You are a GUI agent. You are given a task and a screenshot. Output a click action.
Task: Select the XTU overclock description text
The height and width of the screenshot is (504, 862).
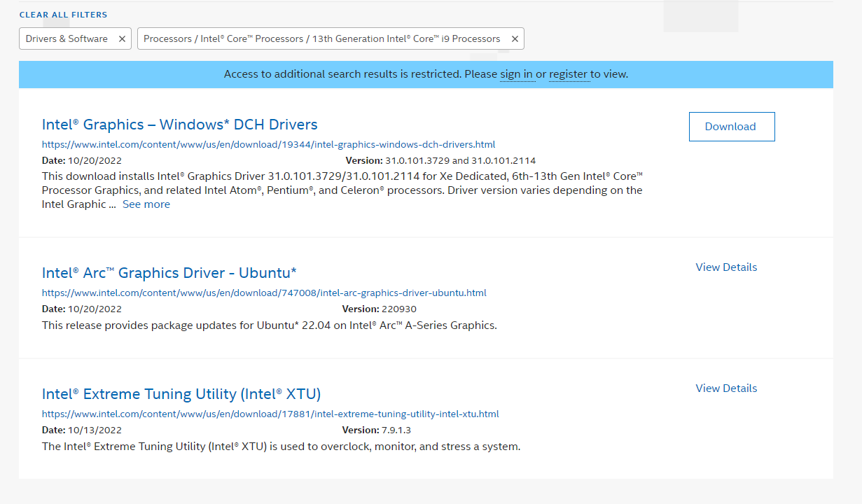click(281, 447)
